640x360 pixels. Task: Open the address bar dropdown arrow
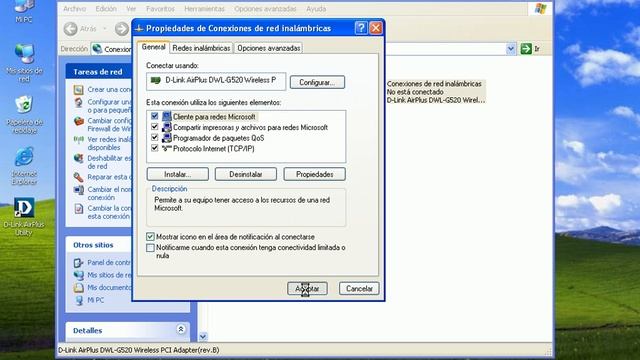[x=511, y=49]
